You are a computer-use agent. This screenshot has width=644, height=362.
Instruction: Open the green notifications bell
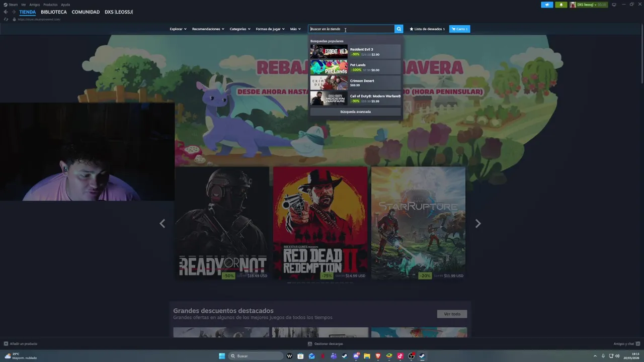click(561, 5)
